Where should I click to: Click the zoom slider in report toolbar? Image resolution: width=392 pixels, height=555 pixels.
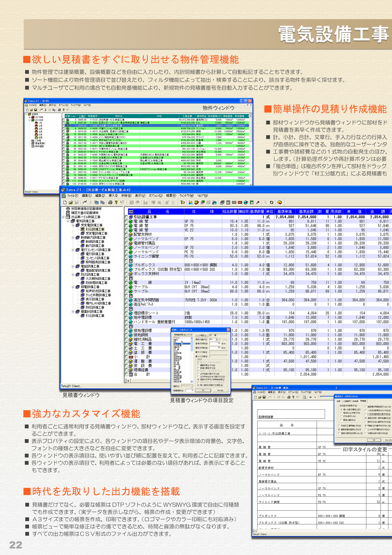click(x=320, y=397)
